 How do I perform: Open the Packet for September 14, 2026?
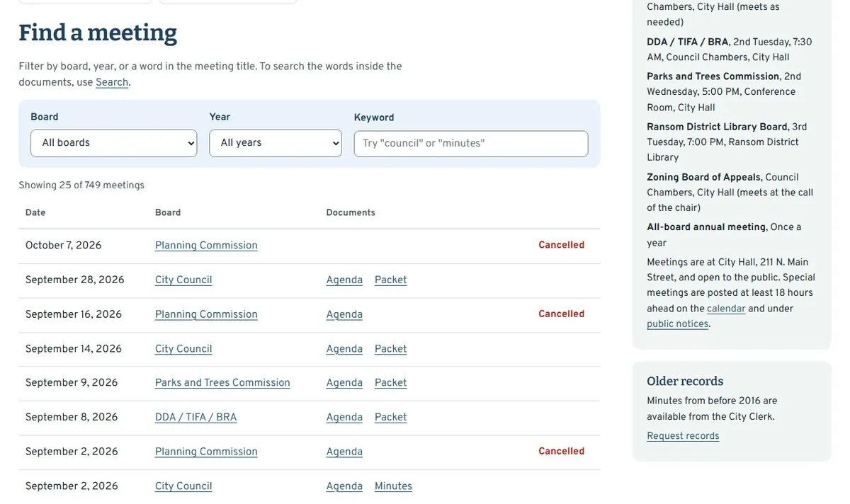coord(390,349)
